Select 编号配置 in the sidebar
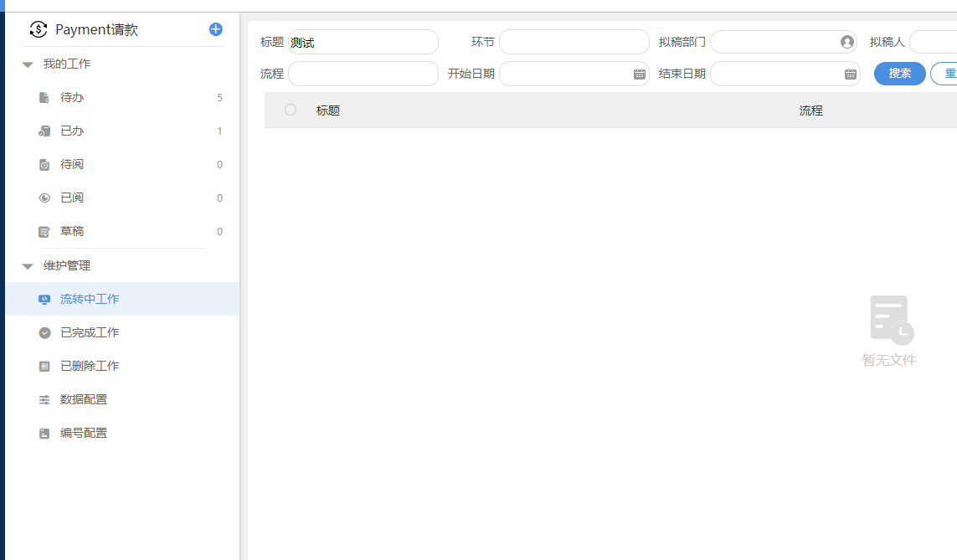This screenshot has width=957, height=560. 84,433
